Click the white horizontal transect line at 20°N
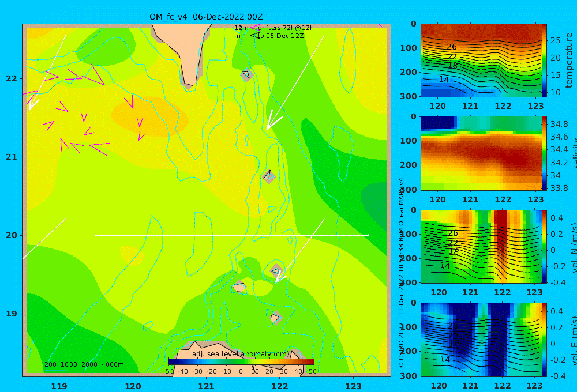Viewport: 577px width, 392px height. [232, 235]
